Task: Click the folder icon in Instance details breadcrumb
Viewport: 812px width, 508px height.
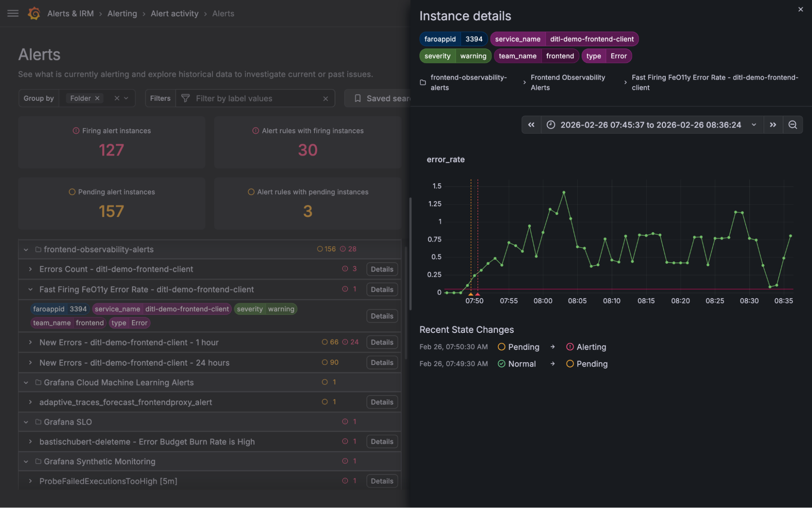Action: click(422, 82)
